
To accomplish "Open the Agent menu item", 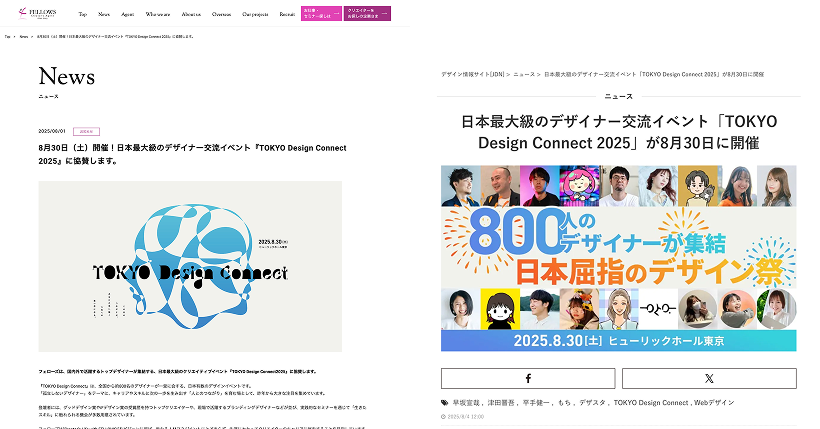I will pyautogui.click(x=128, y=14).
